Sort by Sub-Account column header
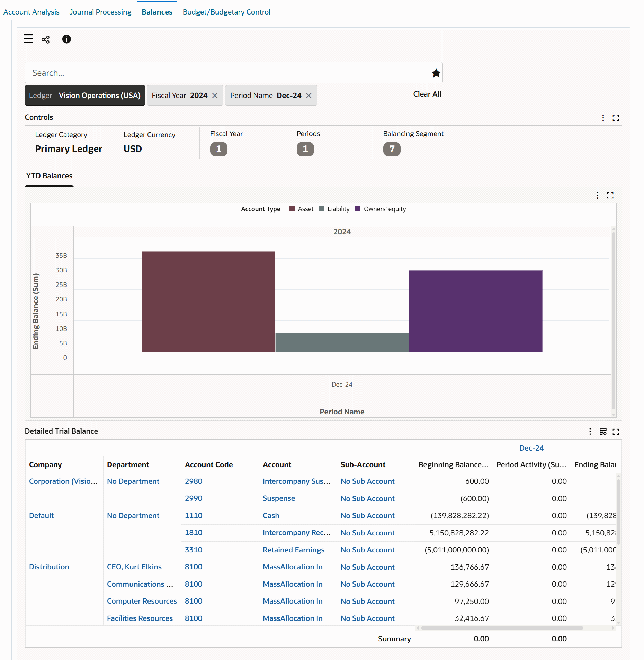The image size is (644, 660). pyautogui.click(x=363, y=465)
